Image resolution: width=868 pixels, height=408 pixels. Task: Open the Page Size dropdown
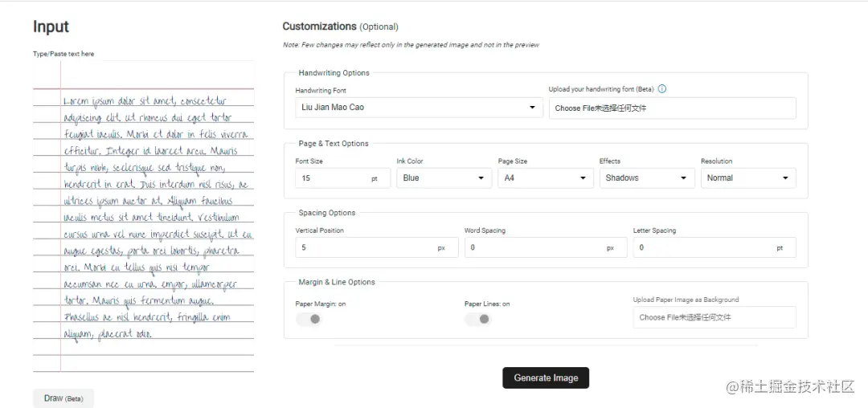tap(545, 178)
